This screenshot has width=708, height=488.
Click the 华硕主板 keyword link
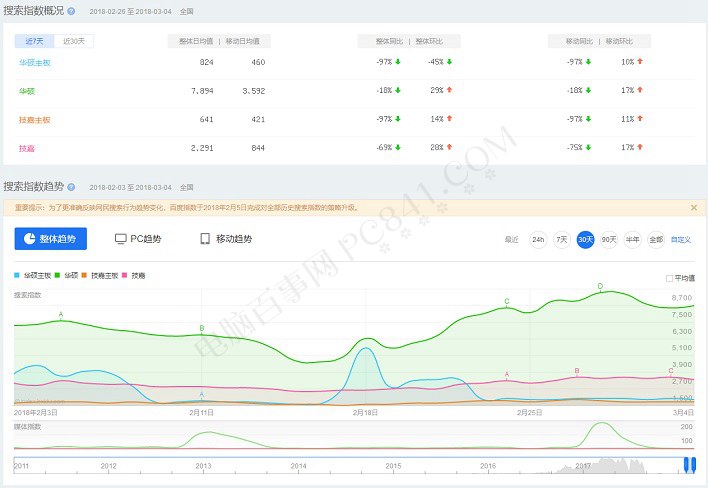pos(34,62)
